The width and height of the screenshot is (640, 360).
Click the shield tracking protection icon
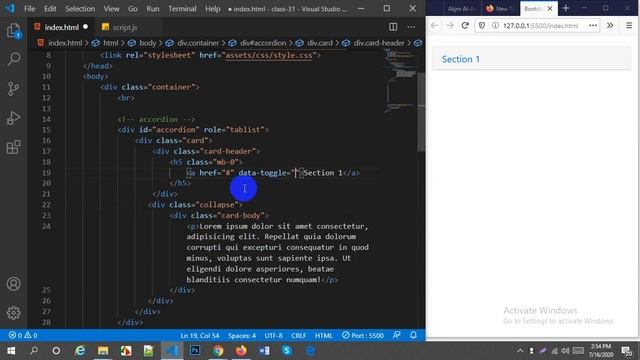pos(482,25)
